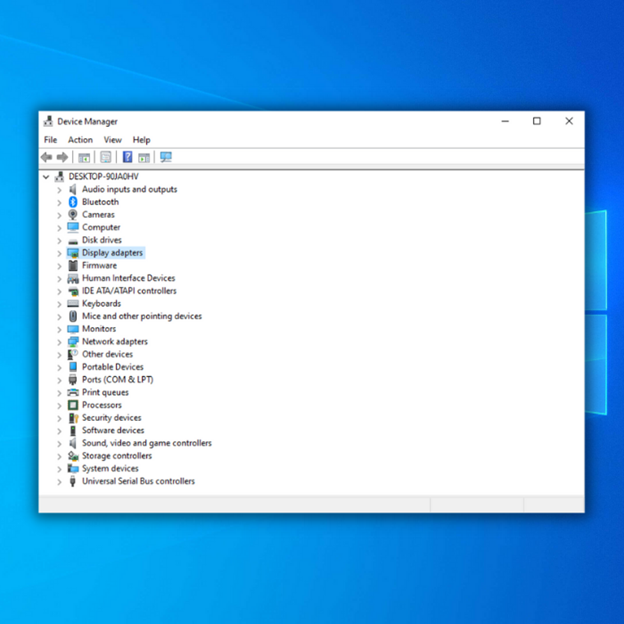Image resolution: width=624 pixels, height=624 pixels.
Task: Scan for hardware changes toolbar icon
Action: tap(166, 157)
